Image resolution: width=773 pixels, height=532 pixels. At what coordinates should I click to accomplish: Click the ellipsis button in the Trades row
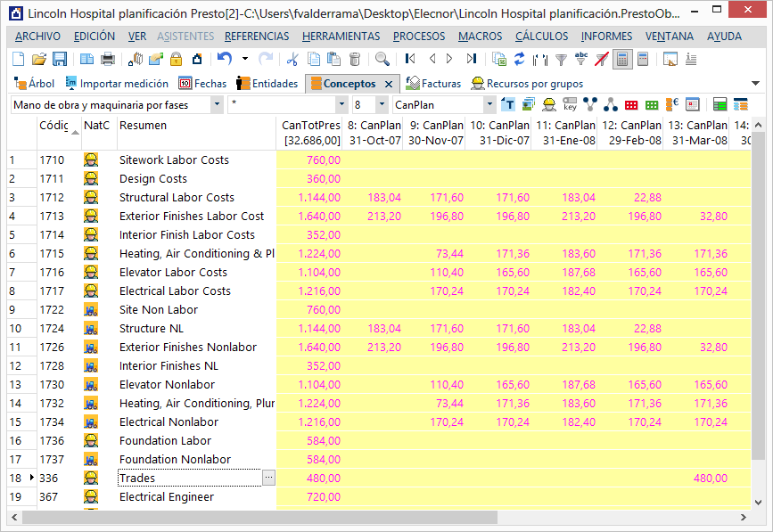(x=268, y=478)
